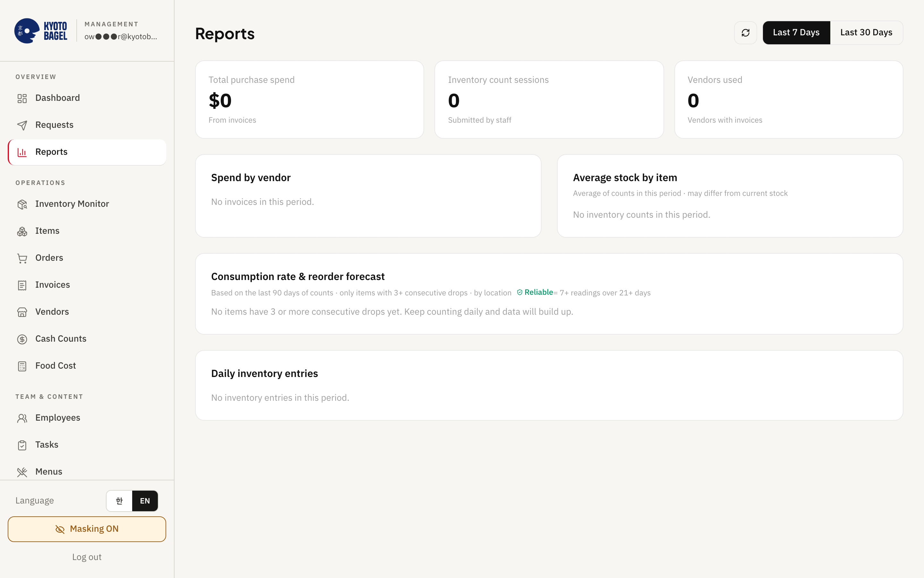Image resolution: width=924 pixels, height=578 pixels.
Task: Click the Kyoto Bagel logo
Action: 41,31
